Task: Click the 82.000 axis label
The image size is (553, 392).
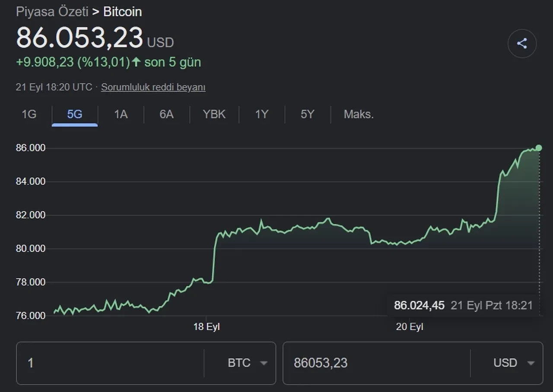Action: point(31,215)
